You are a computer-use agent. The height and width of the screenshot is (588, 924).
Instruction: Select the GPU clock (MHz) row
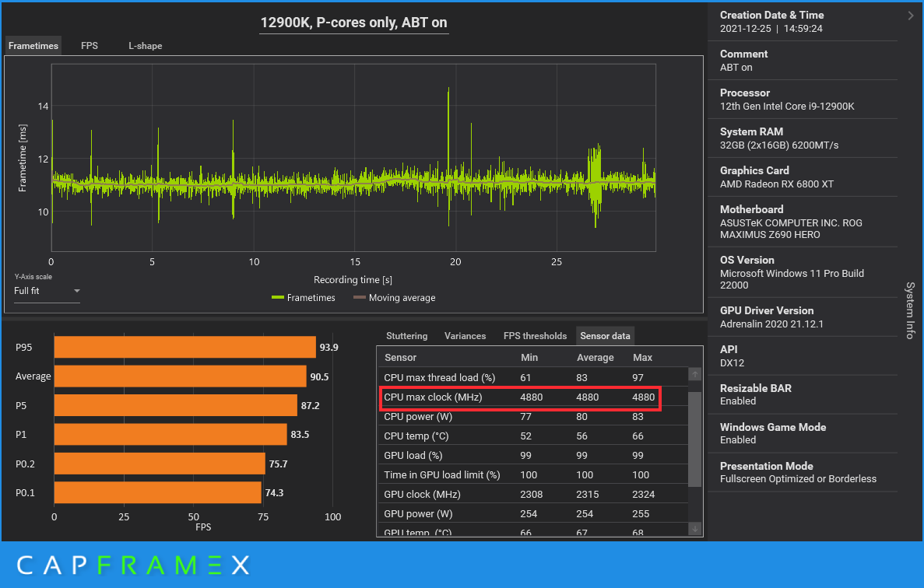tap(532, 494)
